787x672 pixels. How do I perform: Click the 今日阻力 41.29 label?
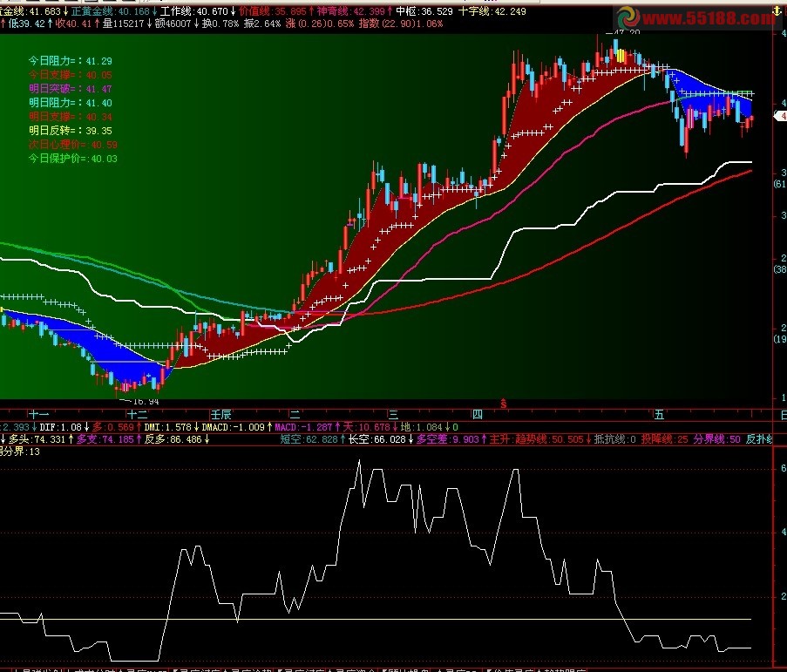click(71, 61)
